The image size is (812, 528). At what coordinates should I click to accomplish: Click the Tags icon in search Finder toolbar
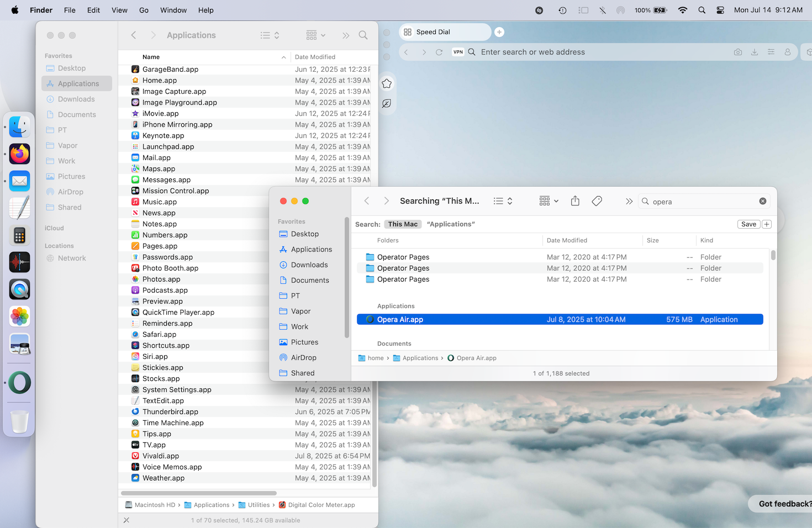[x=597, y=201]
